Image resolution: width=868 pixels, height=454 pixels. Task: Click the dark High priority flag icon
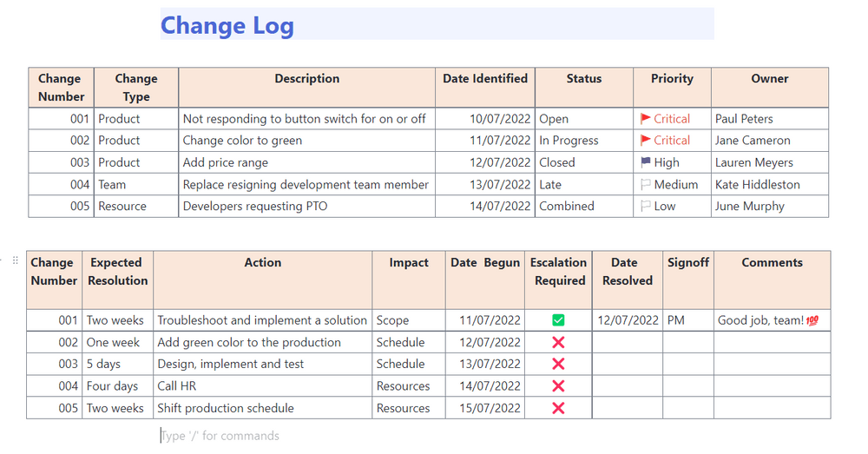tap(645, 162)
